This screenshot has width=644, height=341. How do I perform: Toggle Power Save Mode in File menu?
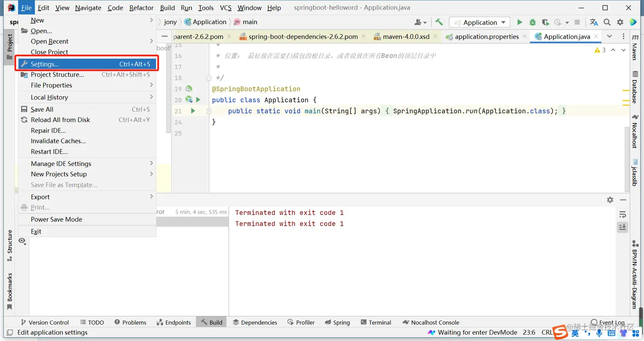pyautogui.click(x=87, y=220)
